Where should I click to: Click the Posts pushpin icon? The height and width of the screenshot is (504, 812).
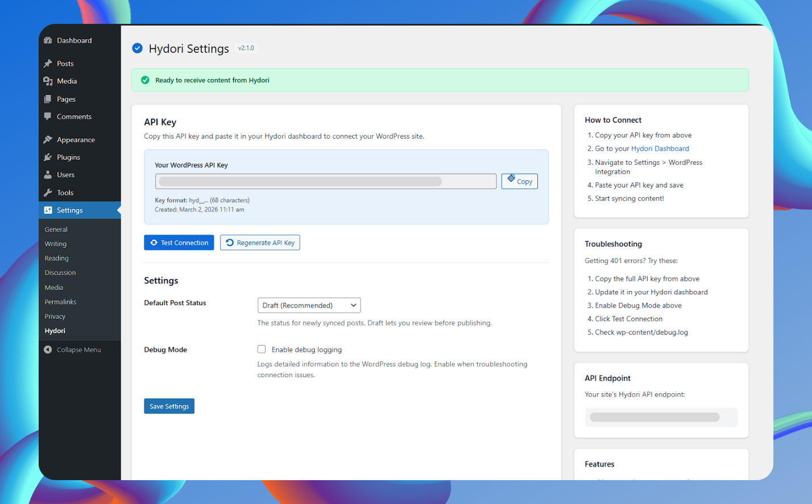pos(48,64)
